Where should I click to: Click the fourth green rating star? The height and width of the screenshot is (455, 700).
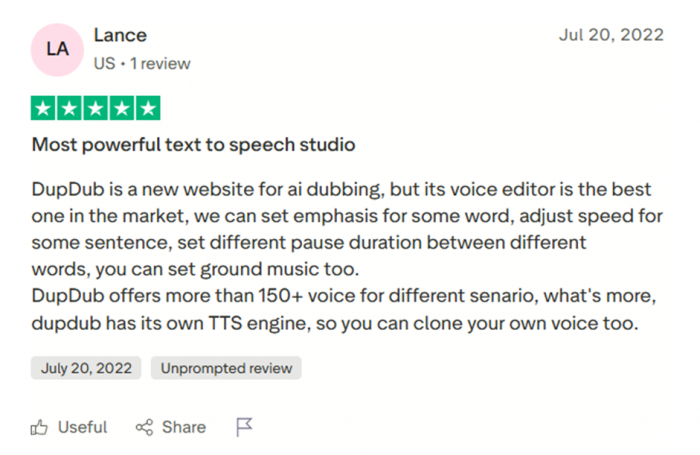(122, 108)
